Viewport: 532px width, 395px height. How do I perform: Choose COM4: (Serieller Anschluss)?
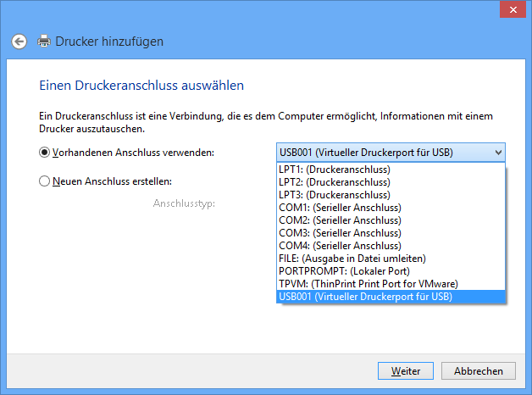tap(391, 246)
